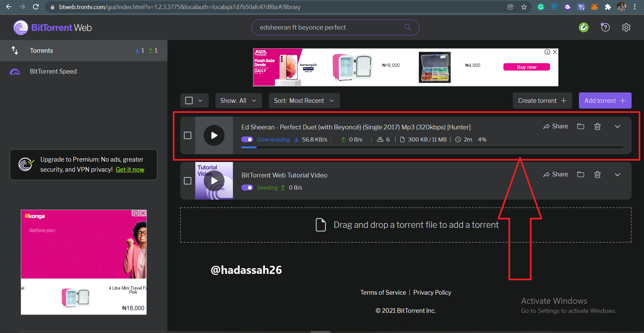Open the Grammarly extension icon
This screenshot has height=333, width=644.
click(541, 7)
